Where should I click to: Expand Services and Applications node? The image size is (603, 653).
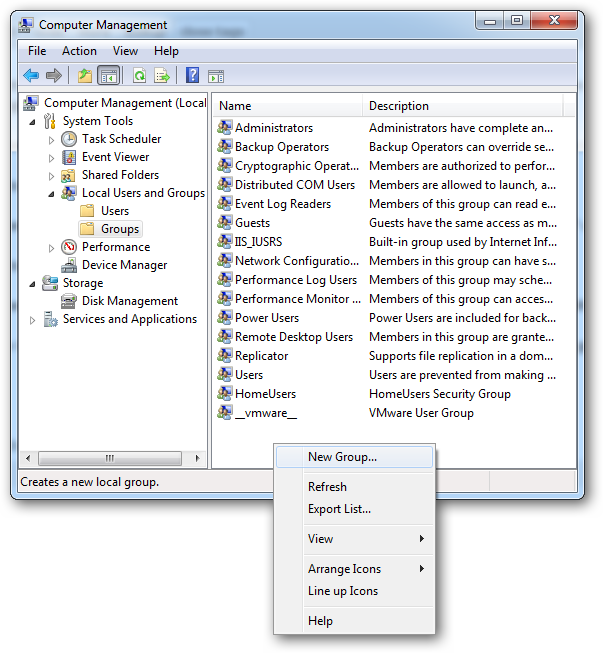[32, 320]
